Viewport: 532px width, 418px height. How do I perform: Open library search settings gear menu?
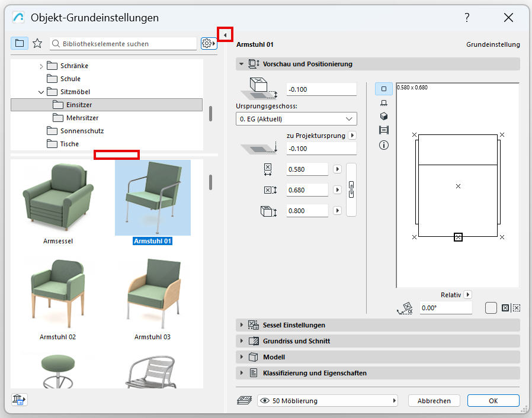point(209,43)
